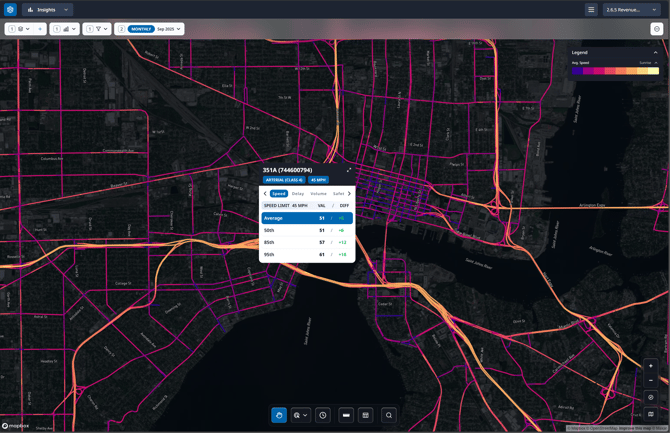670x433 pixels.
Task: Expand the 351A segment popup
Action: pos(348,170)
